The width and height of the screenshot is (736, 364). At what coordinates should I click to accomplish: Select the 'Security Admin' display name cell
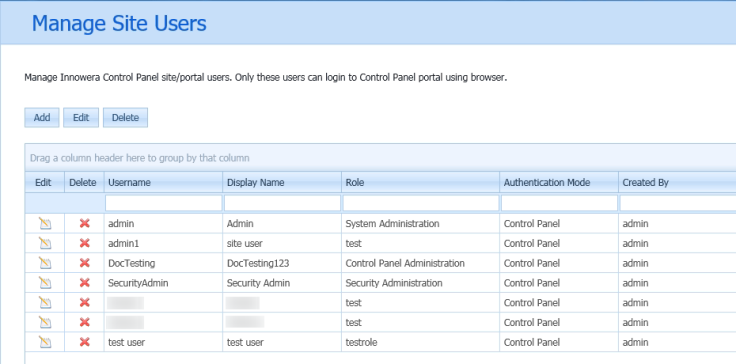282,283
